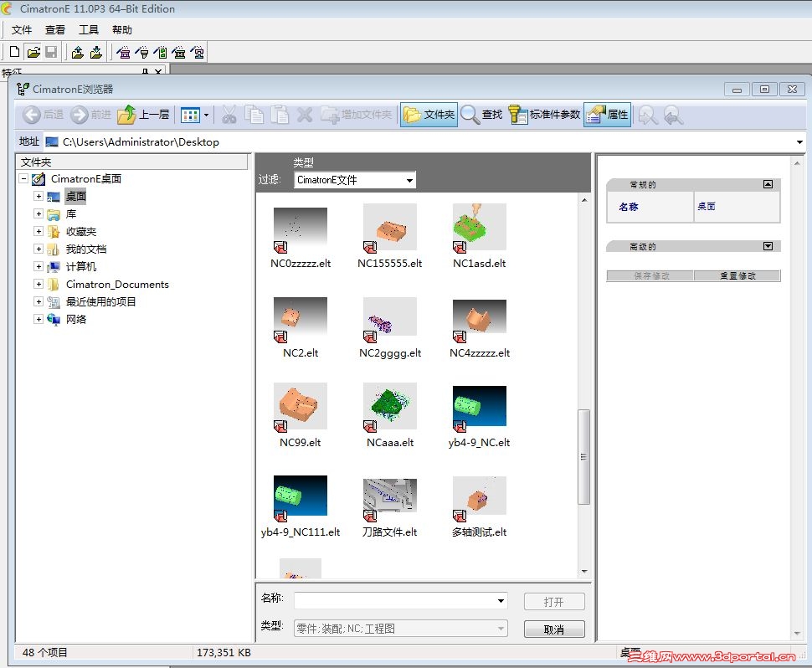Screen dimensions: 812x668
Task: Open the 帮助 menu
Action: click(x=122, y=30)
